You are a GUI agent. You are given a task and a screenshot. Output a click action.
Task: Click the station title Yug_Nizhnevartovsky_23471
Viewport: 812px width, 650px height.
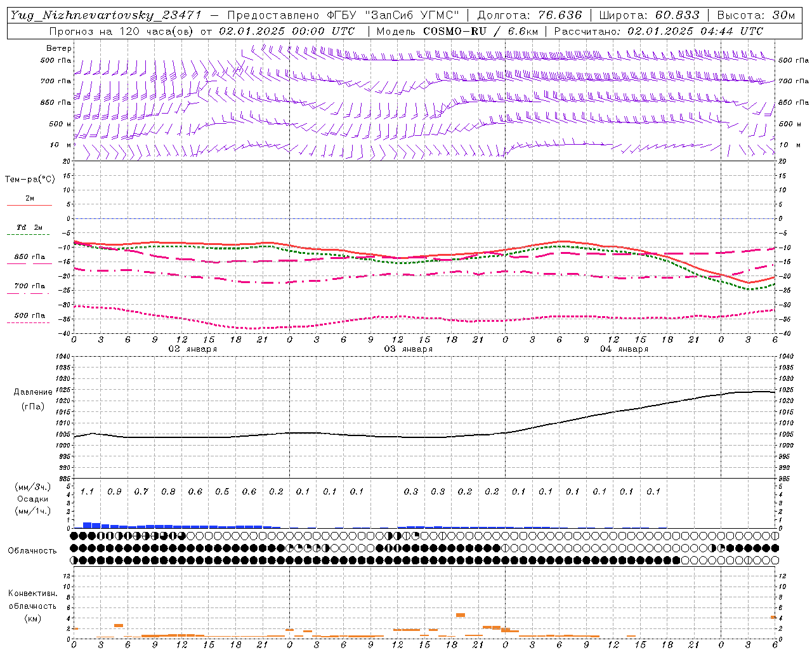point(105,15)
